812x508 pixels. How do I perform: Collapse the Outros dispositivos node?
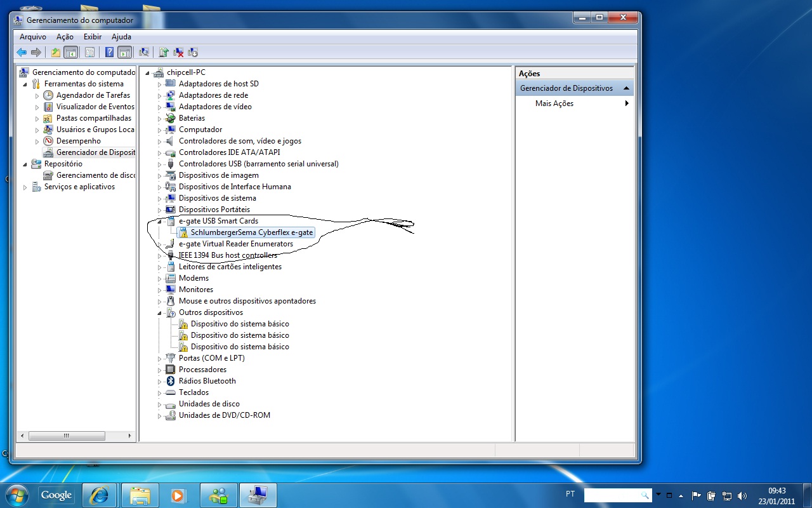tap(160, 312)
